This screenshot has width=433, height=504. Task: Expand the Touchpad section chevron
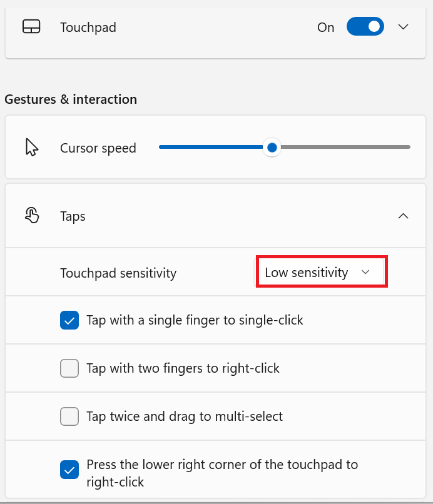tap(404, 27)
